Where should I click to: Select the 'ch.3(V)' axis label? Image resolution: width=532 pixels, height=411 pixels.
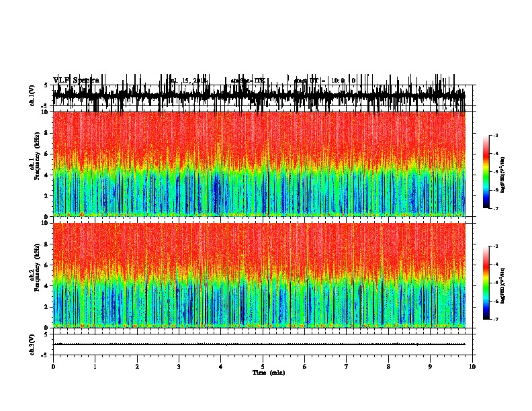pyautogui.click(x=32, y=345)
